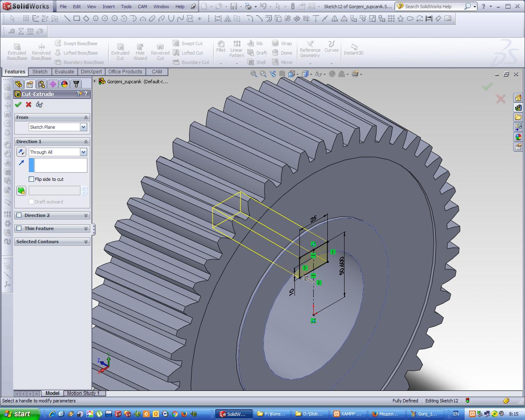The width and height of the screenshot is (525, 420).
Task: Open File Explorer folder tab in task pane
Action: pos(518,117)
